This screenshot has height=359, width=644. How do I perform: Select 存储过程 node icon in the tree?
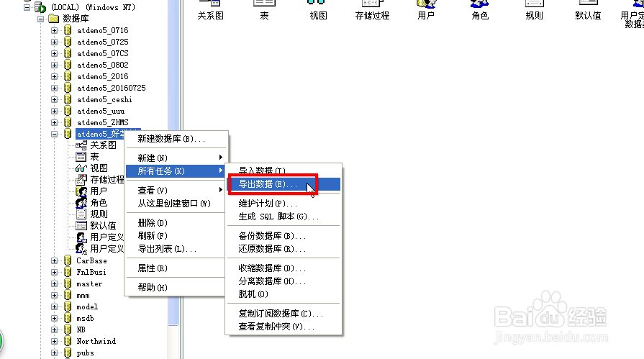pyautogui.click(x=81, y=180)
